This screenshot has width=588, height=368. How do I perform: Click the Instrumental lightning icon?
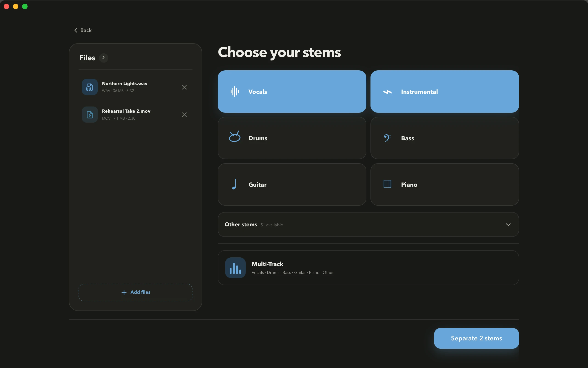click(387, 92)
